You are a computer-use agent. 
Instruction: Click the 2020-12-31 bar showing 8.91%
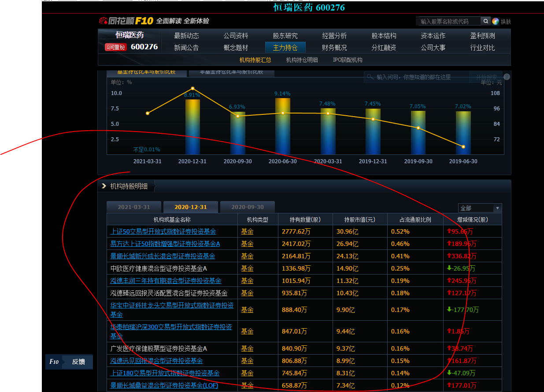192,127
